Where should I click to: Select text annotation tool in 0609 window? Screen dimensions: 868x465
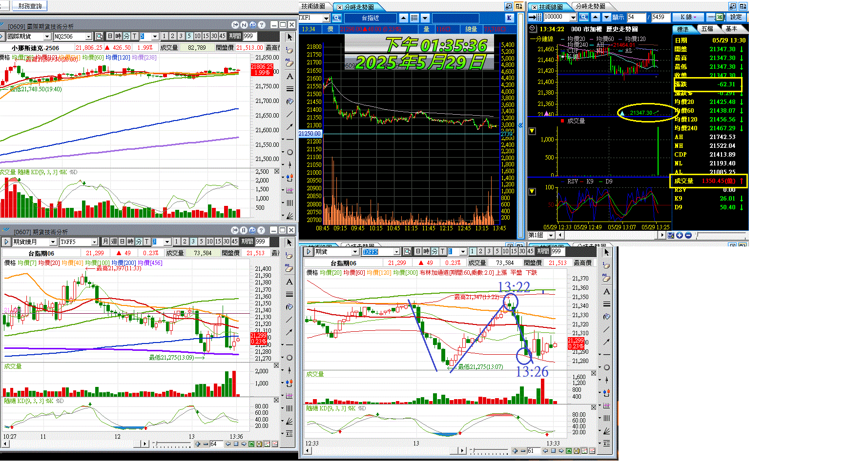(x=289, y=76)
